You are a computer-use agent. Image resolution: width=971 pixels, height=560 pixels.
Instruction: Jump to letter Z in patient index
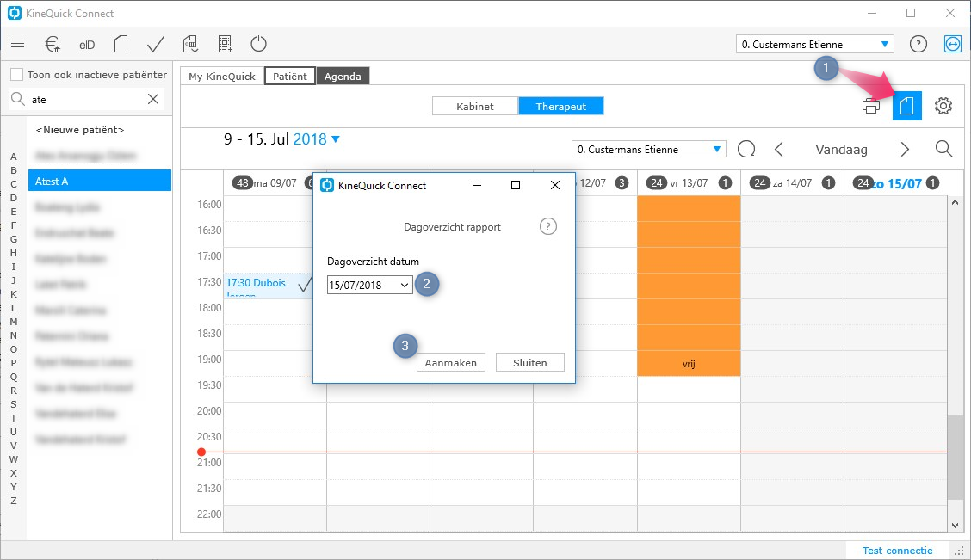[x=14, y=501]
